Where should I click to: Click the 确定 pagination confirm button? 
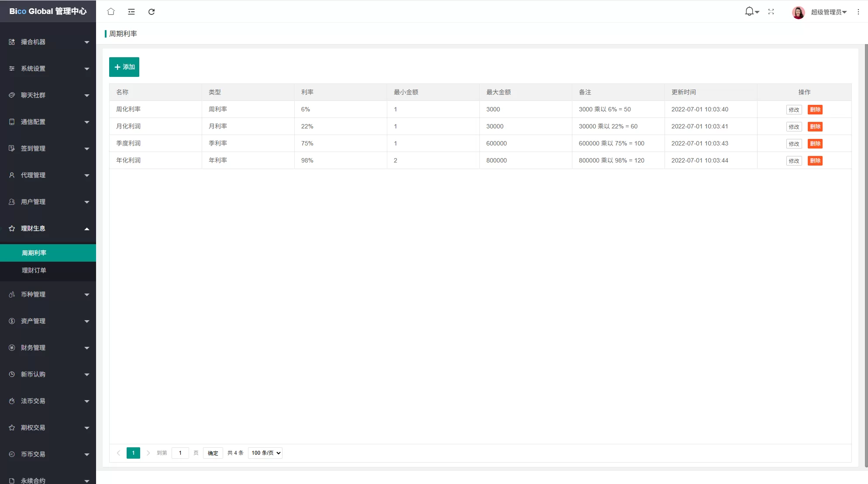[x=213, y=453]
